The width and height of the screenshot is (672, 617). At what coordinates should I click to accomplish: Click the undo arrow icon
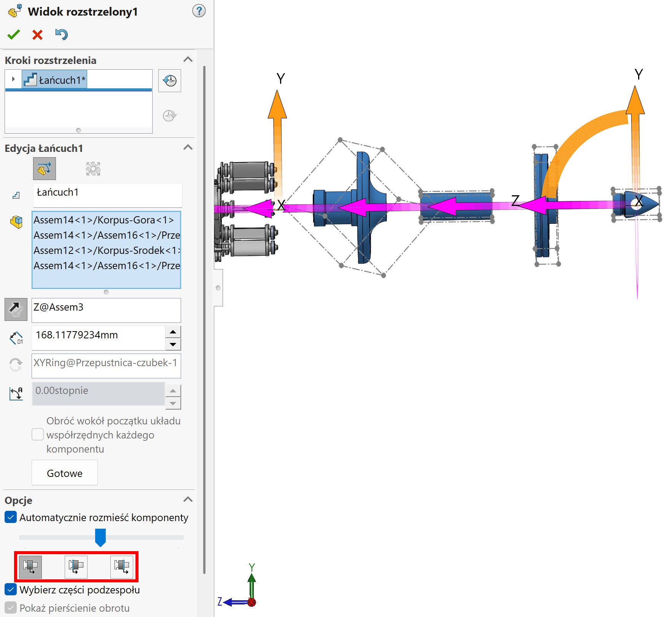point(61,35)
